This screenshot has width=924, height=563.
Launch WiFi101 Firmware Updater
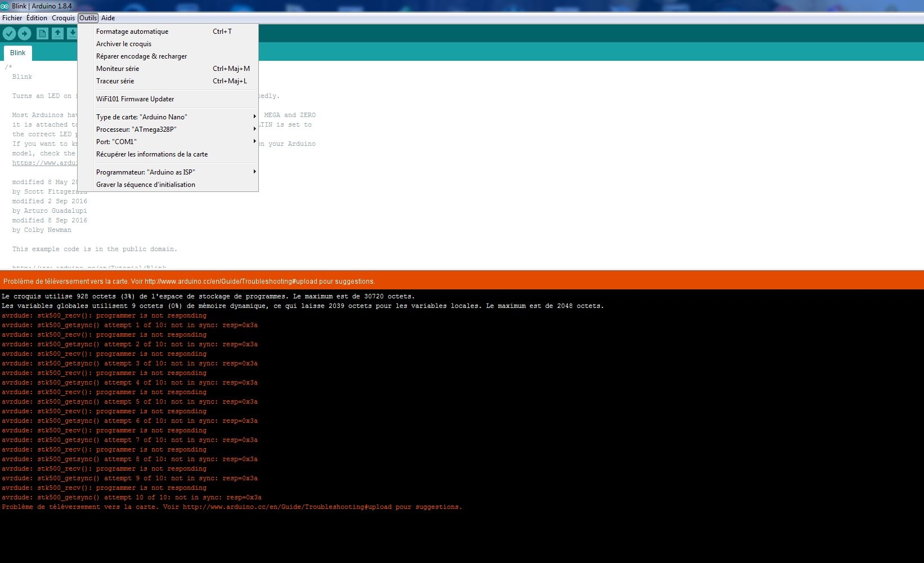(x=168, y=99)
